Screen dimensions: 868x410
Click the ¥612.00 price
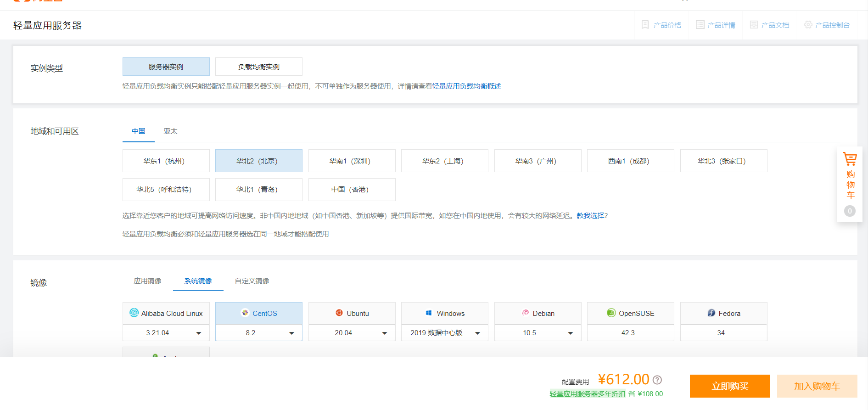coord(623,379)
